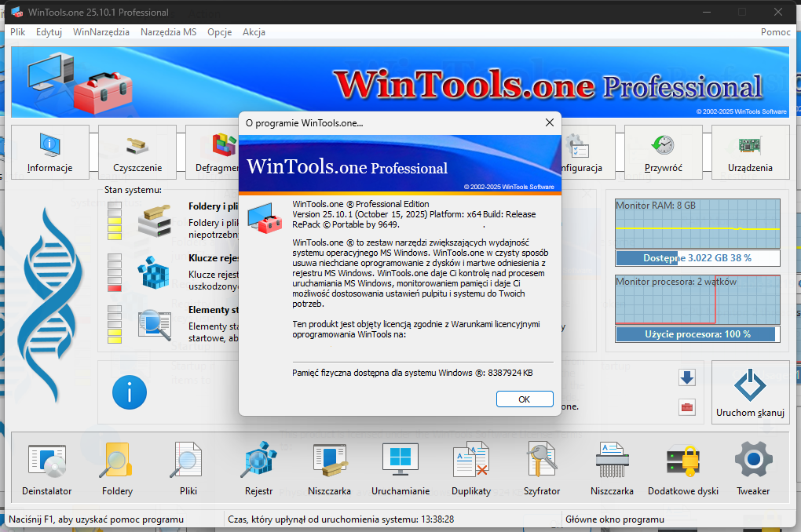Click the blue info circle icon
Viewport: 801px width, 532px height.
pyautogui.click(x=130, y=392)
